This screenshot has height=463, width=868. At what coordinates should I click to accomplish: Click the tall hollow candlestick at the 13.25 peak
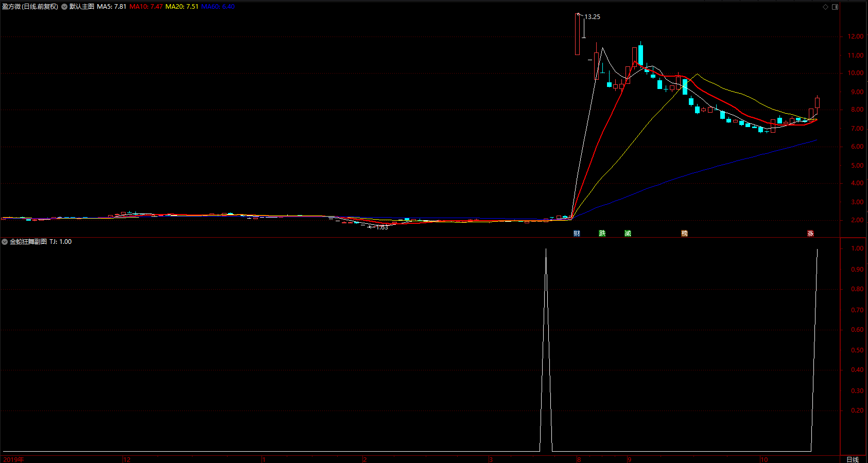point(578,34)
